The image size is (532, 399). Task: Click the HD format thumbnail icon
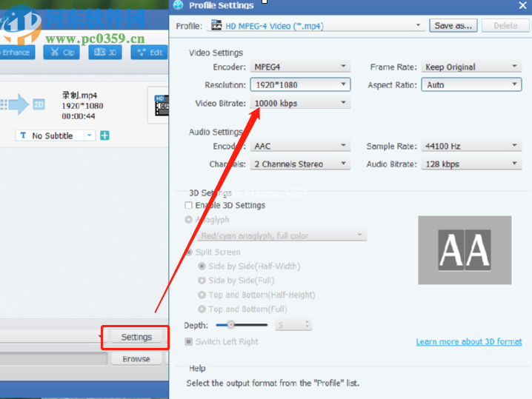160,106
